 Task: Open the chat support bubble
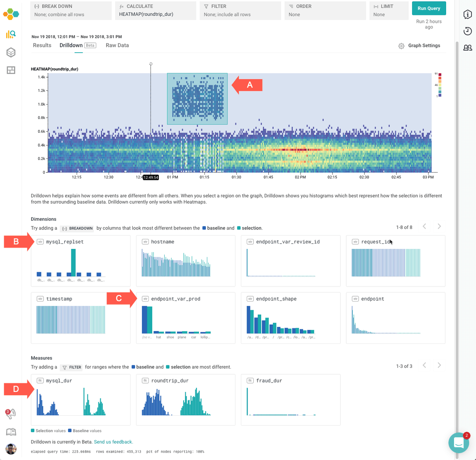coord(459,443)
